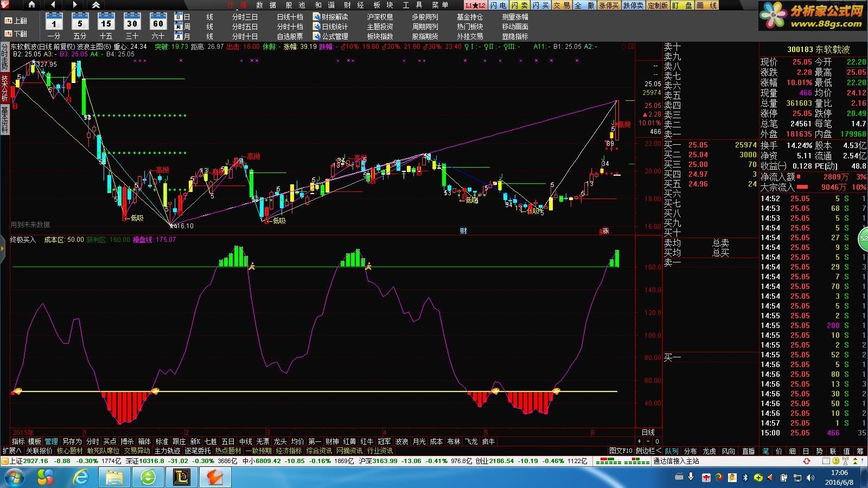This screenshot has width=868, height=488.
Task: Collapse sidebar with 侧边栏 button
Action: pos(648,451)
